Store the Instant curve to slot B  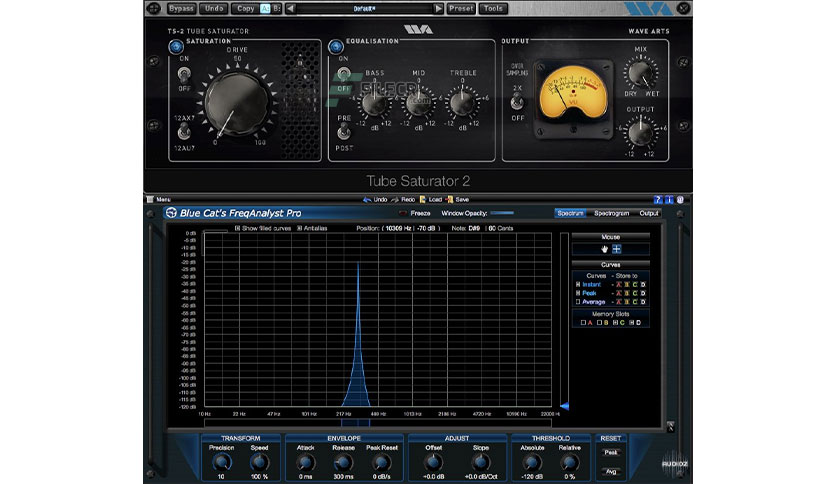pos(627,285)
